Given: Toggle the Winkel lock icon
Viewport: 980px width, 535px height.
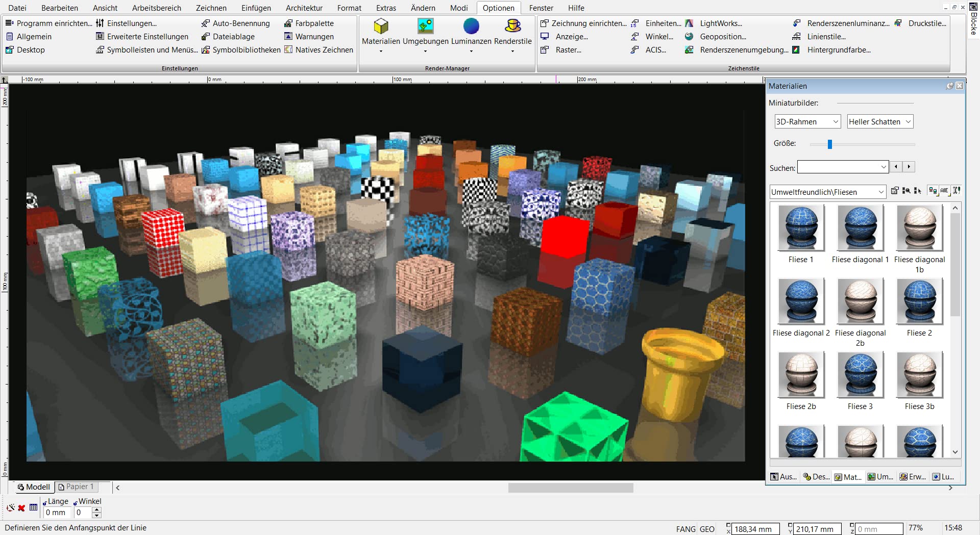Looking at the screenshot, I should click(x=76, y=502).
